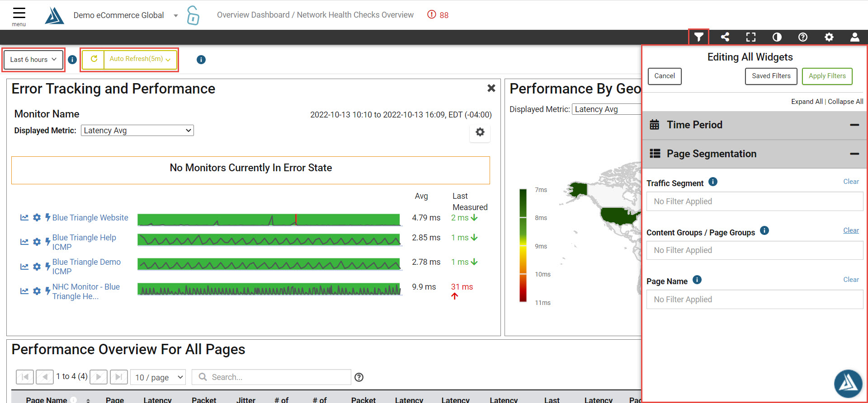The image size is (868, 403).
Task: Go to first page of table
Action: coord(25,377)
